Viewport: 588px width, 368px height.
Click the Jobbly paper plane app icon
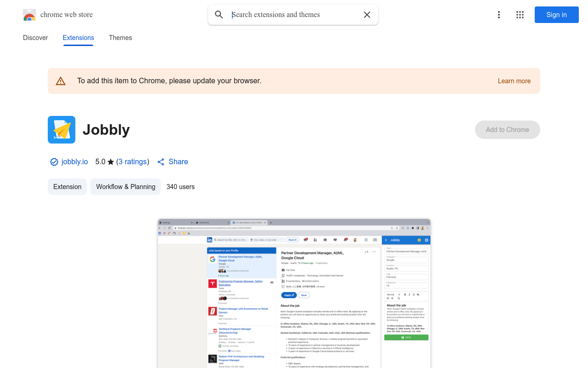pyautogui.click(x=62, y=130)
